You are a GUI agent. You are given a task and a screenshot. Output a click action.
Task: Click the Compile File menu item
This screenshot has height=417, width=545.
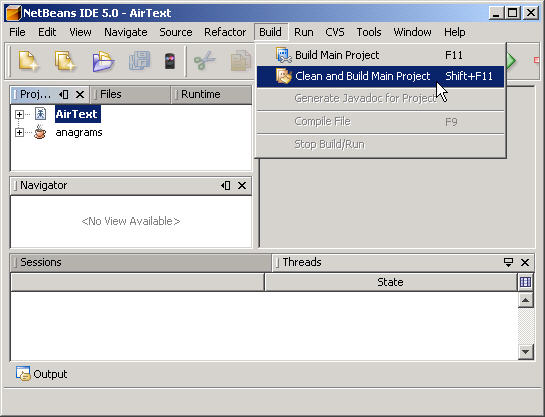point(381,122)
